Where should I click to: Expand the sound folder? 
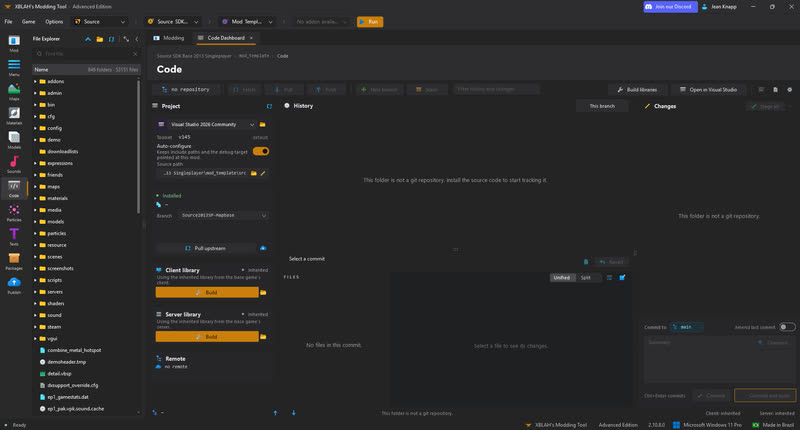coord(35,315)
